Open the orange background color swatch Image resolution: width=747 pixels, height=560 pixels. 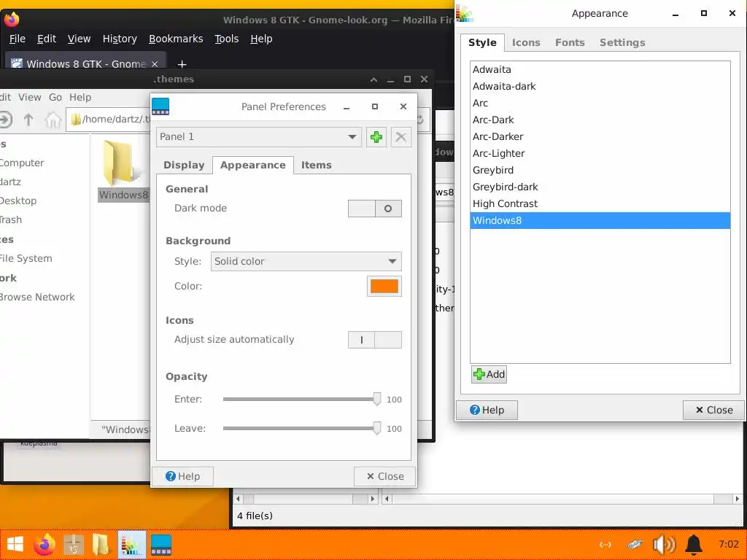click(384, 287)
